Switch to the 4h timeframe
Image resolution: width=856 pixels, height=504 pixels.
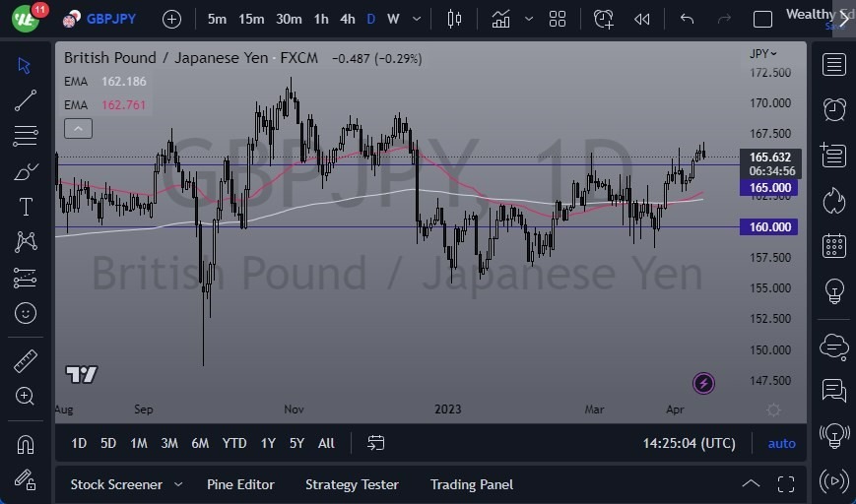point(347,19)
